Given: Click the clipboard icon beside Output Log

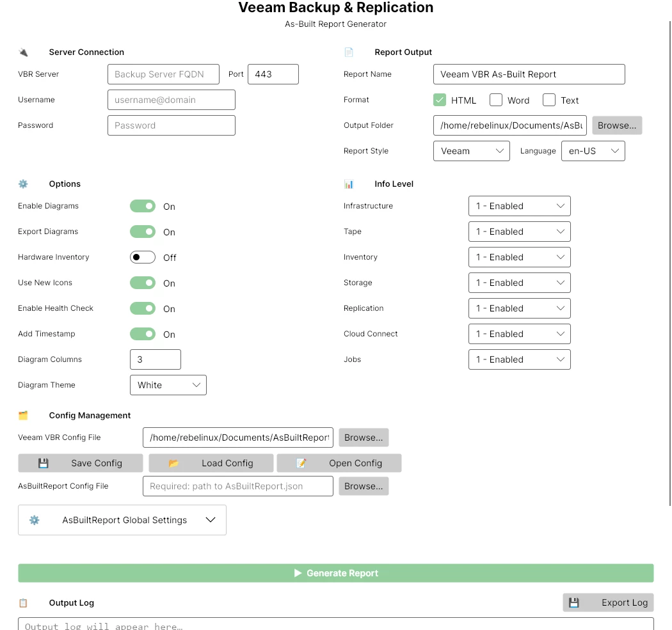Looking at the screenshot, I should click(23, 603).
